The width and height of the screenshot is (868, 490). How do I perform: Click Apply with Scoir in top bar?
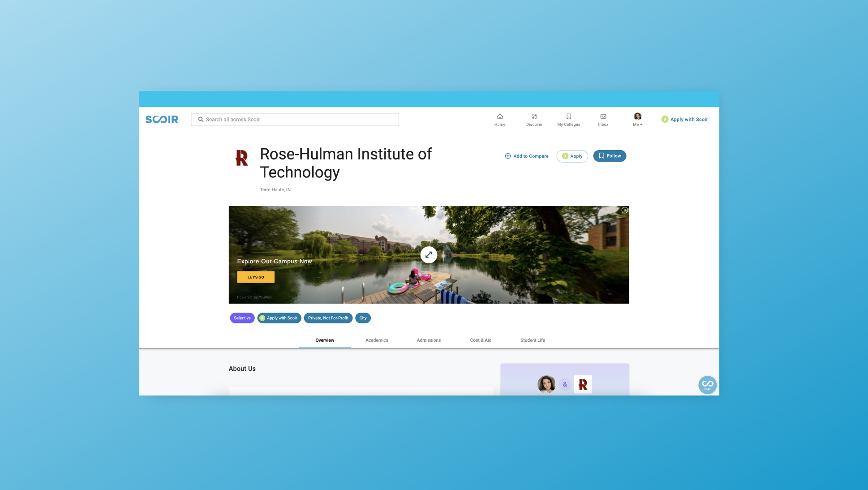[x=684, y=120]
